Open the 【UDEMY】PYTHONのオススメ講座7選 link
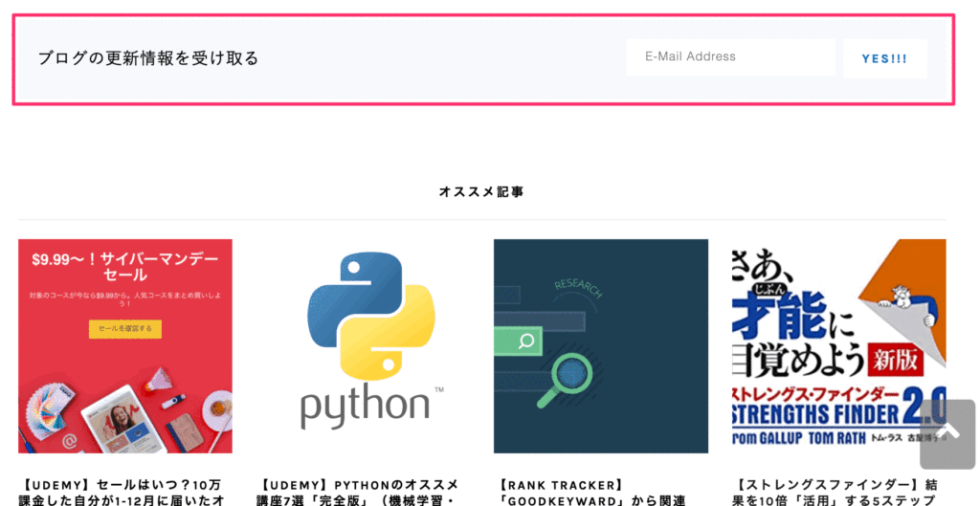This screenshot has height=506, width=980. click(x=358, y=493)
